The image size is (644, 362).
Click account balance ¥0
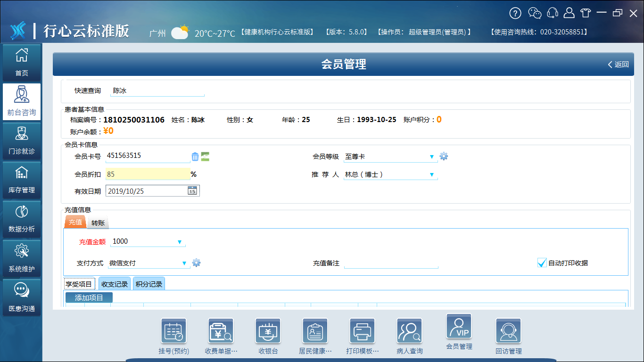point(108,131)
